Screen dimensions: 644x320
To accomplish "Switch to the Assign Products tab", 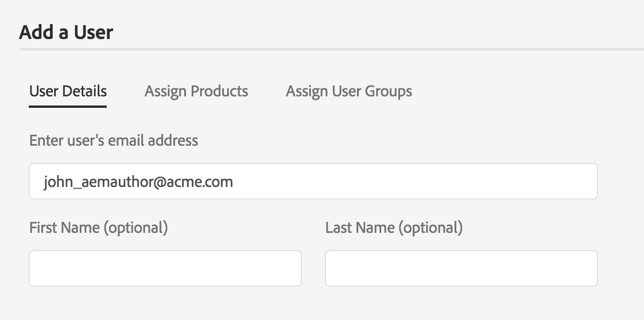I will (x=196, y=91).
